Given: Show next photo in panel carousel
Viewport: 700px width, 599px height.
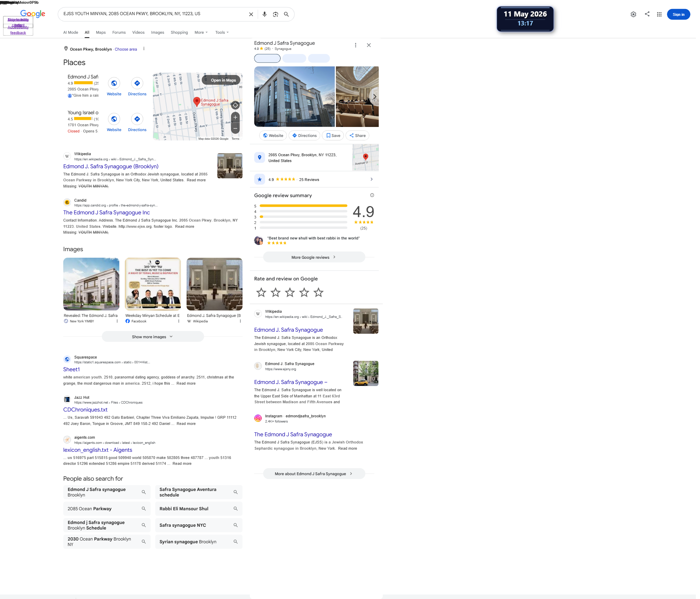Looking at the screenshot, I should (374, 97).
